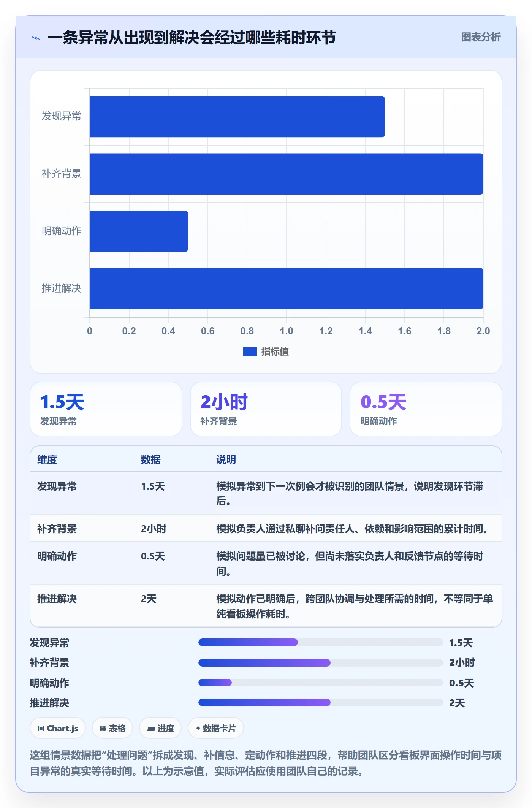The height and width of the screenshot is (808, 532).
Task: Click the 进度 tag chip
Action: pyautogui.click(x=160, y=728)
